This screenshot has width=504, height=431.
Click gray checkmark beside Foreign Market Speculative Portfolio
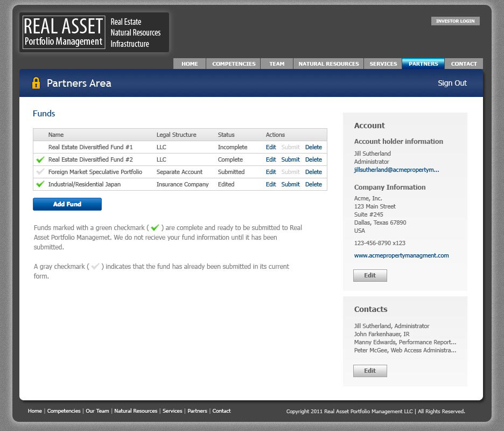[x=40, y=172]
